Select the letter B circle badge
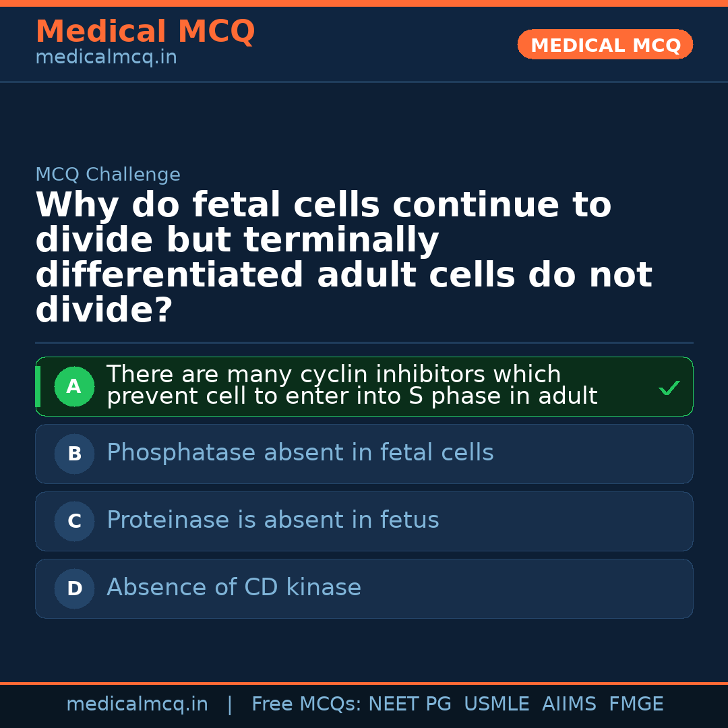Viewport: 728px width, 728px height. (74, 454)
